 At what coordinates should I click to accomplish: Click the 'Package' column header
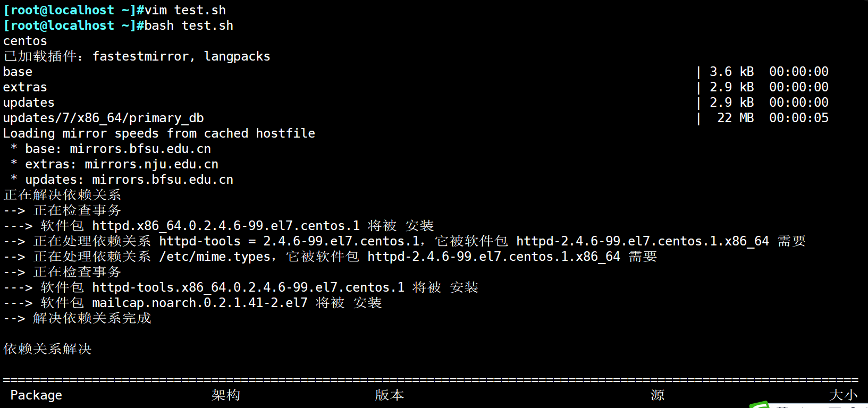click(36, 395)
